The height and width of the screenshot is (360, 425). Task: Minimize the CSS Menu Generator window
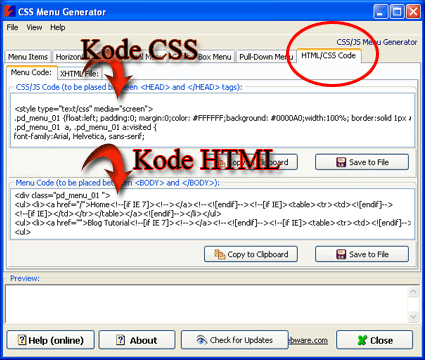[x=380, y=12]
